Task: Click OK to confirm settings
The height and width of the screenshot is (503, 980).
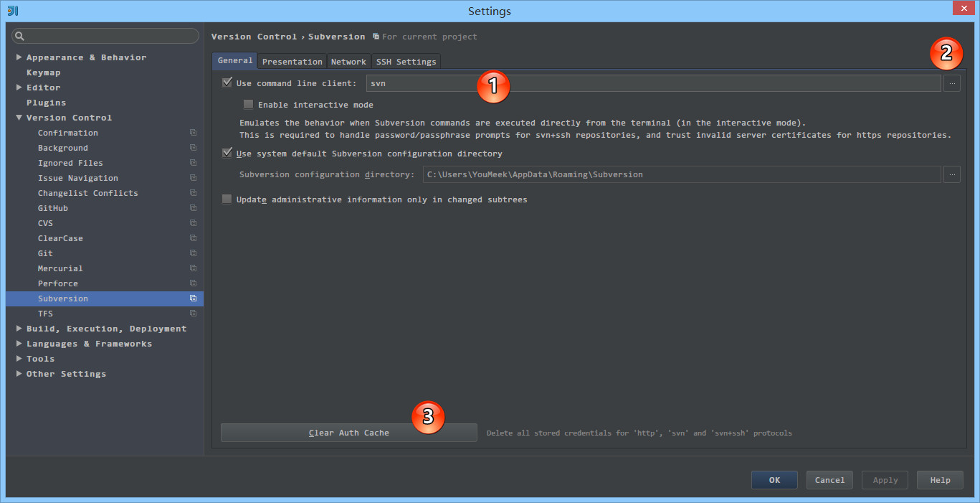Action: pos(774,480)
